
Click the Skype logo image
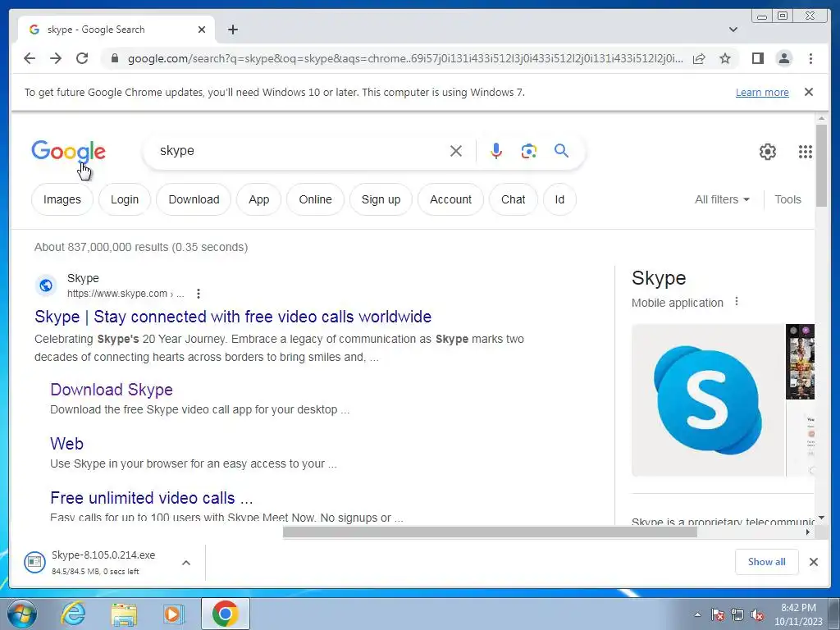pyautogui.click(x=708, y=399)
